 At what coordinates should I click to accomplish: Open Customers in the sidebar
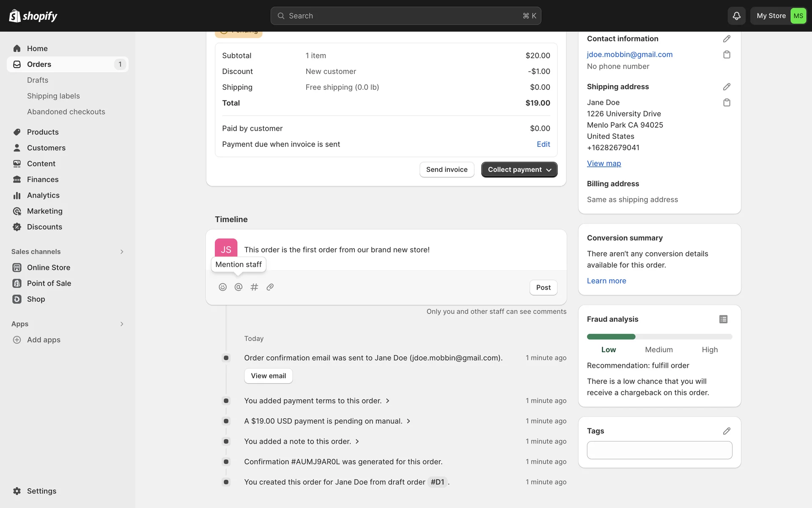(x=46, y=148)
